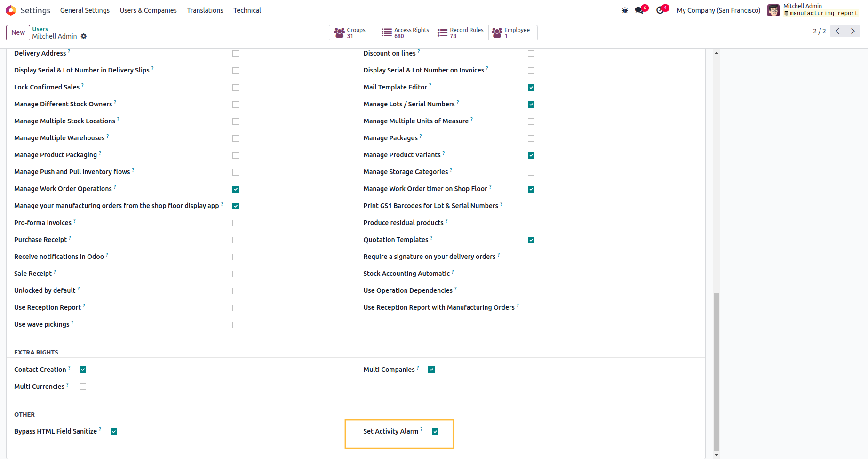
Task: Click Mitchell Admin user avatar
Action: (x=773, y=10)
